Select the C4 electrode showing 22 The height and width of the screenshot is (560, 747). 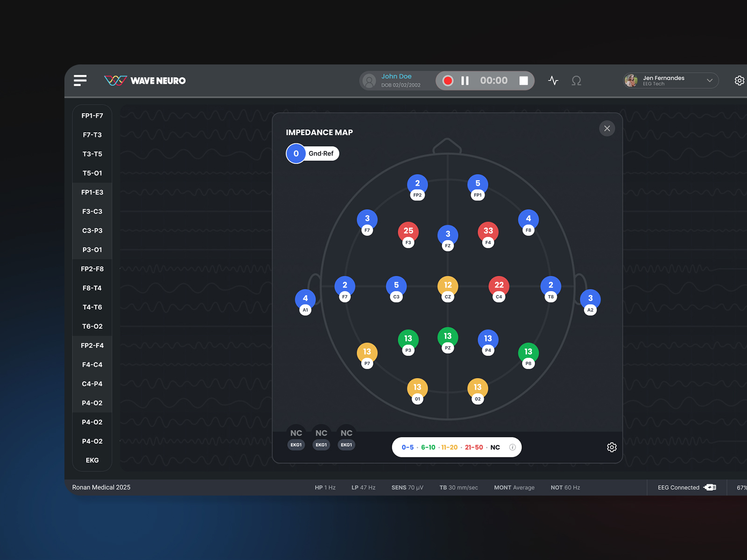[x=499, y=289]
